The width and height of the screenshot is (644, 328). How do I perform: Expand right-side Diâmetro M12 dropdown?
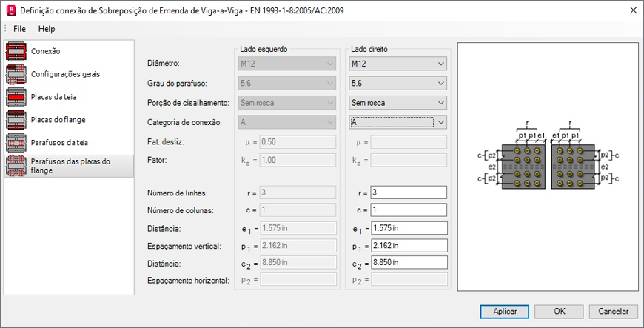(x=398, y=64)
